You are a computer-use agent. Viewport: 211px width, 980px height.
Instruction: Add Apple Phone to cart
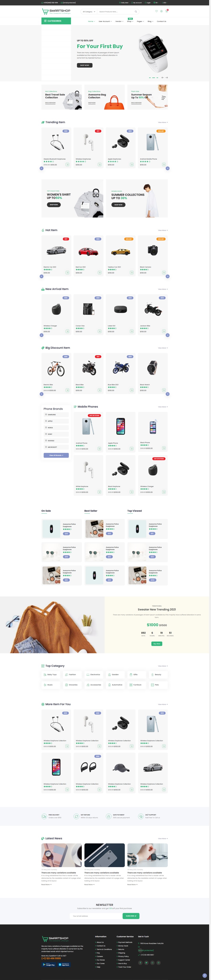click(x=132, y=448)
